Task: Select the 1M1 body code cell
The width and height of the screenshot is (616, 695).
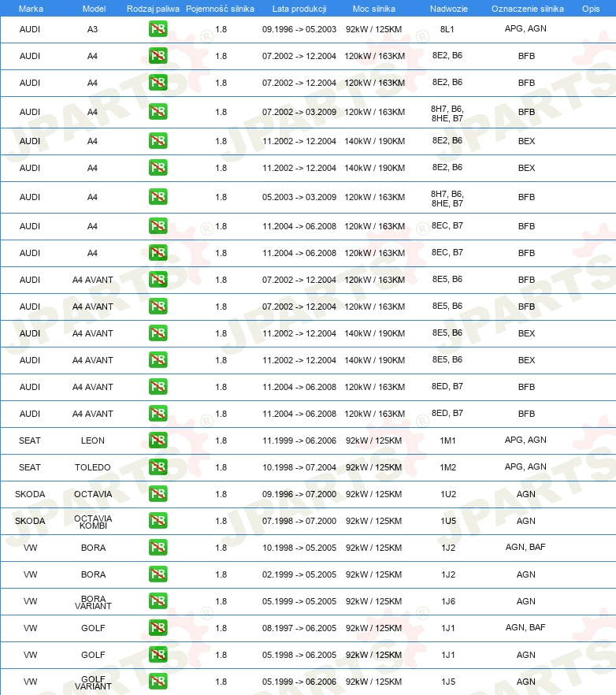Action: click(447, 440)
